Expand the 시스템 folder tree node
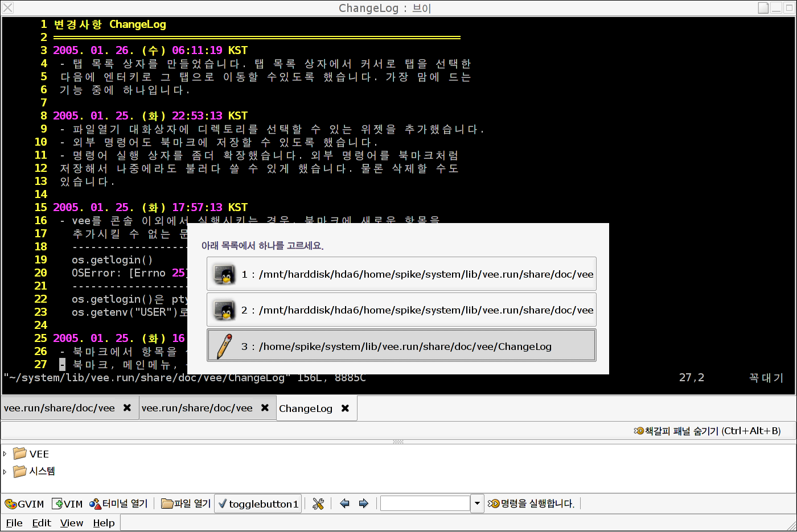Image resolution: width=797 pixels, height=532 pixels. tap(5, 472)
